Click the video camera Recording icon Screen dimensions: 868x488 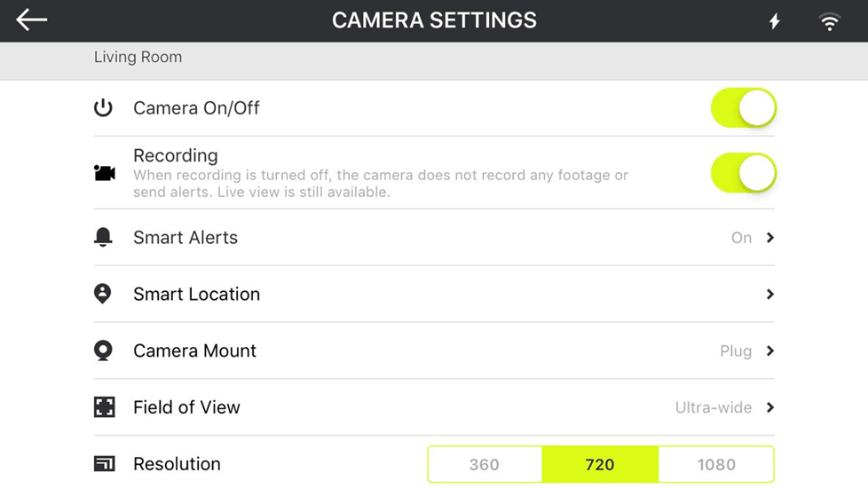point(104,173)
